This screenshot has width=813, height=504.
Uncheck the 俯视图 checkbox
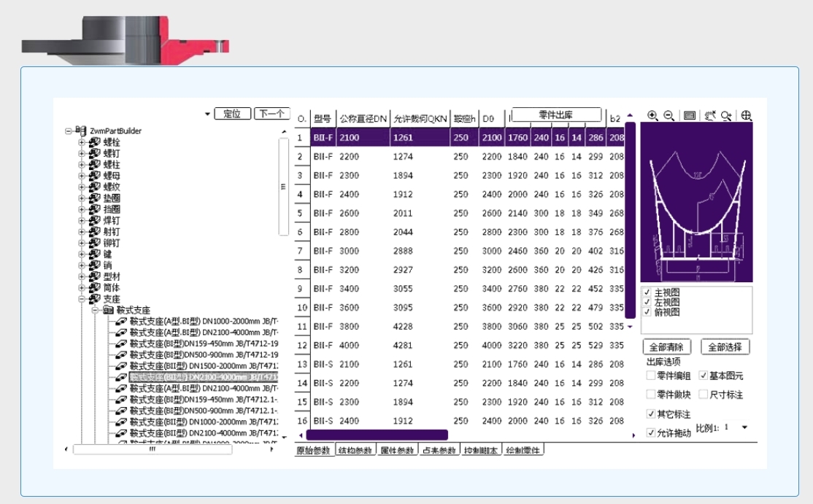[647, 312]
